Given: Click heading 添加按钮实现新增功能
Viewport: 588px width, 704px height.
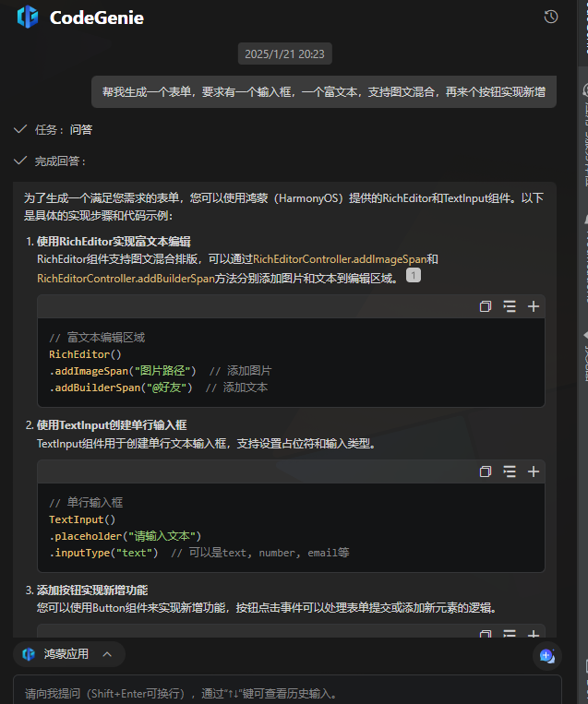Looking at the screenshot, I should [92, 590].
